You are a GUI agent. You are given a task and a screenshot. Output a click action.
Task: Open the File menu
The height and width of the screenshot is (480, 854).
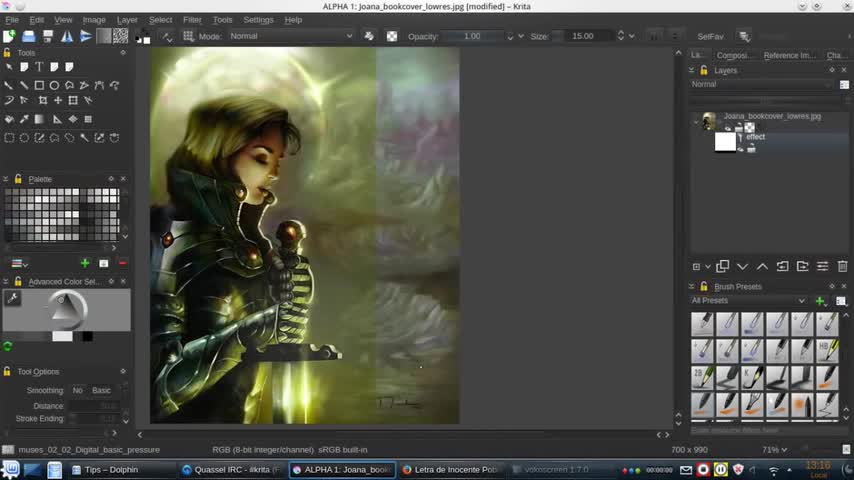(x=12, y=20)
